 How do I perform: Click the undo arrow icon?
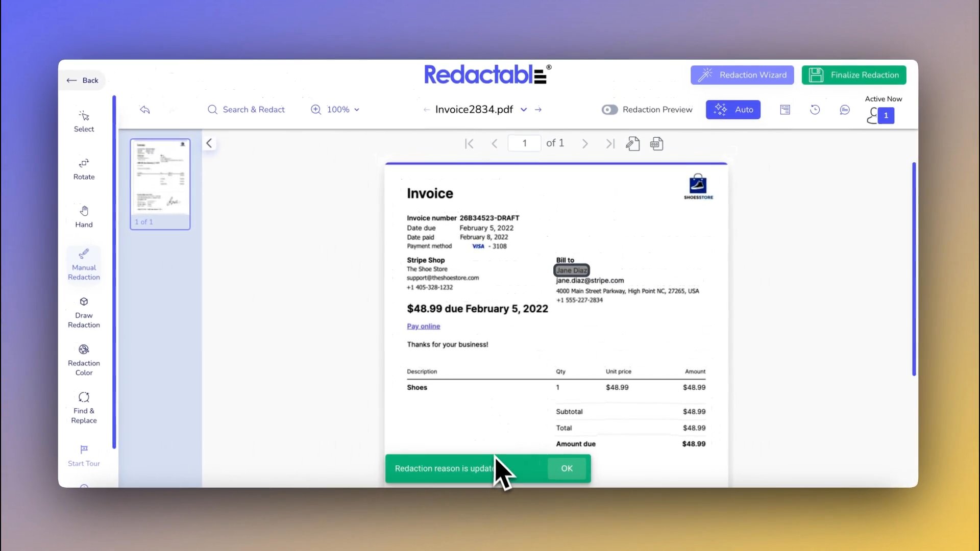(x=145, y=110)
